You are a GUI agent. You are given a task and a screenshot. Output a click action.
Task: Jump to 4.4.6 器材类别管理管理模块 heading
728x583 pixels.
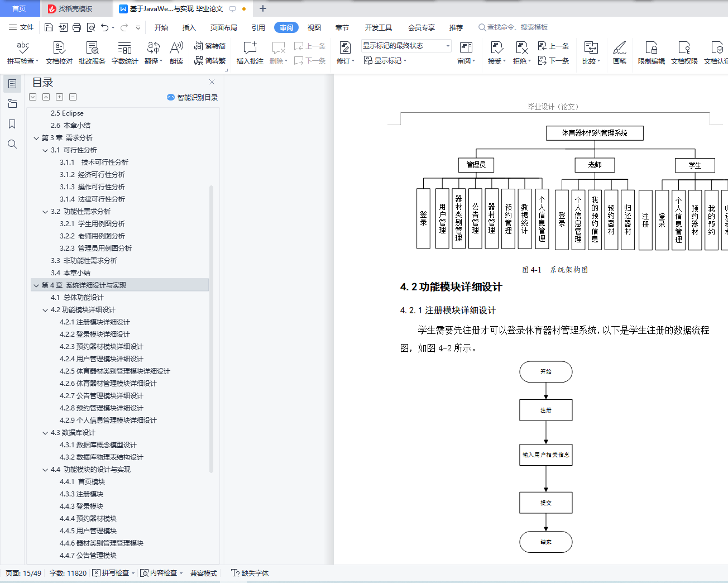102,543
